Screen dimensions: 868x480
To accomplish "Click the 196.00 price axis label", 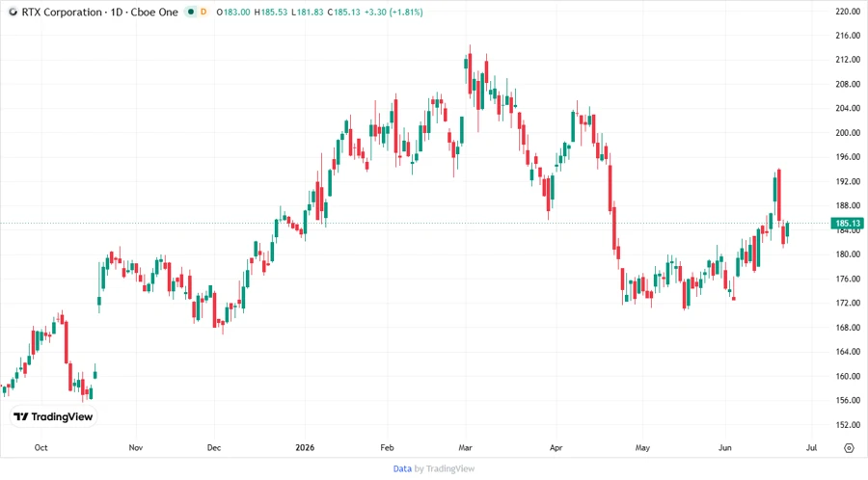I will pyautogui.click(x=848, y=157).
